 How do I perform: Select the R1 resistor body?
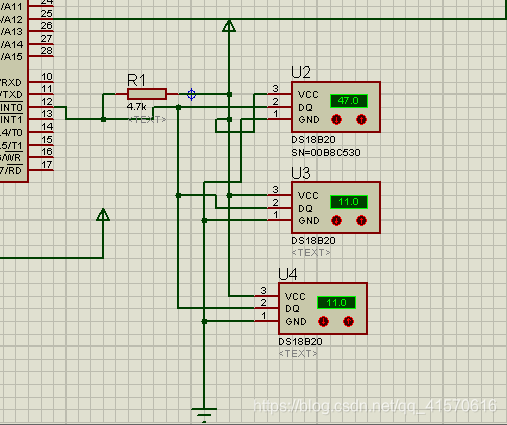pyautogui.click(x=147, y=94)
